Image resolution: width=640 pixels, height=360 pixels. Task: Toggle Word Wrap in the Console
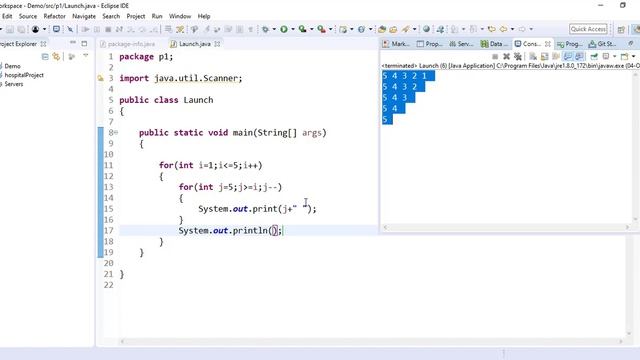(556, 56)
